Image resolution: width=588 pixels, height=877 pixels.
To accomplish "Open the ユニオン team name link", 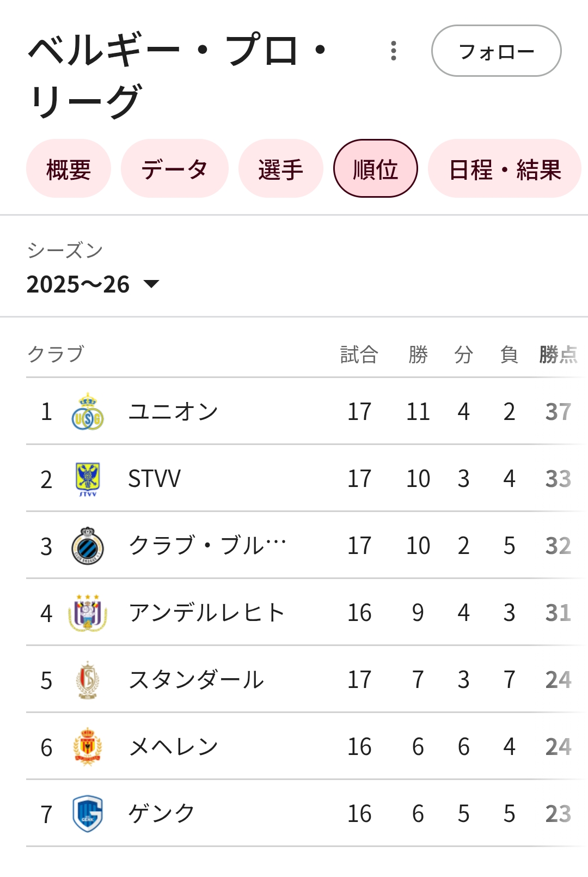I will pos(173,412).
